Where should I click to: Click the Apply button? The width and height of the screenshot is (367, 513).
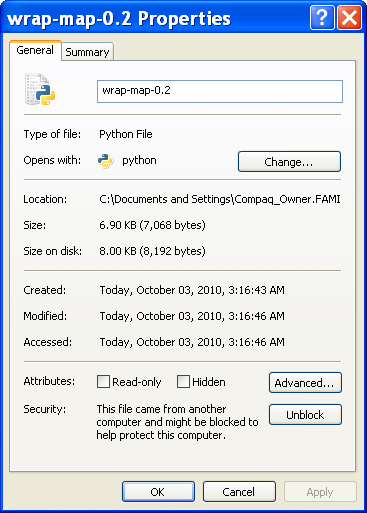[320, 492]
